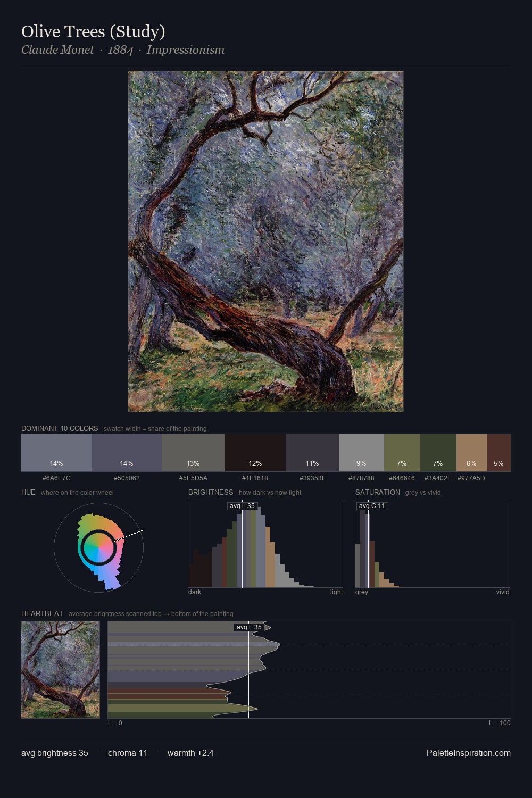Click 'Claude Monet' in the subtitle
The width and height of the screenshot is (532, 798).
(57, 50)
